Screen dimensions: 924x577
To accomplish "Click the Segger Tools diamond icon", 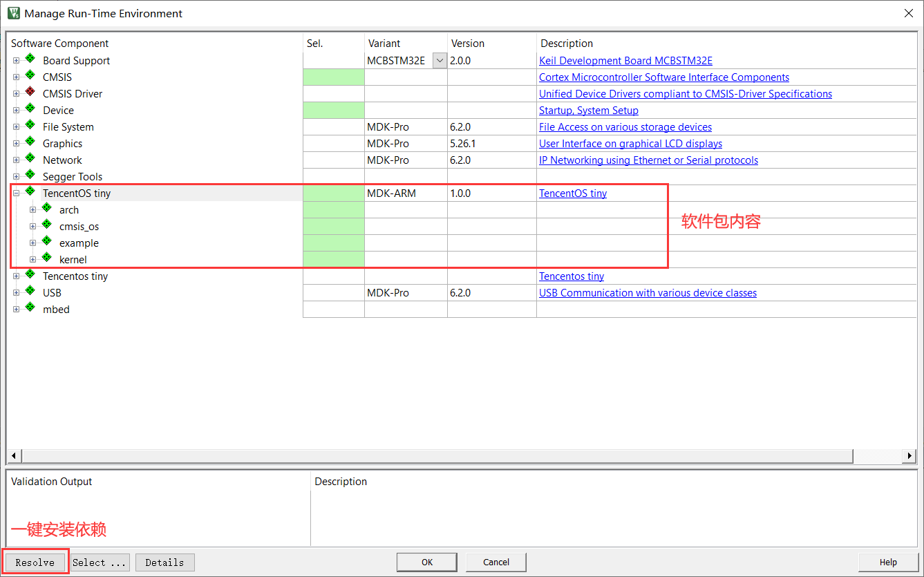I will pos(30,176).
